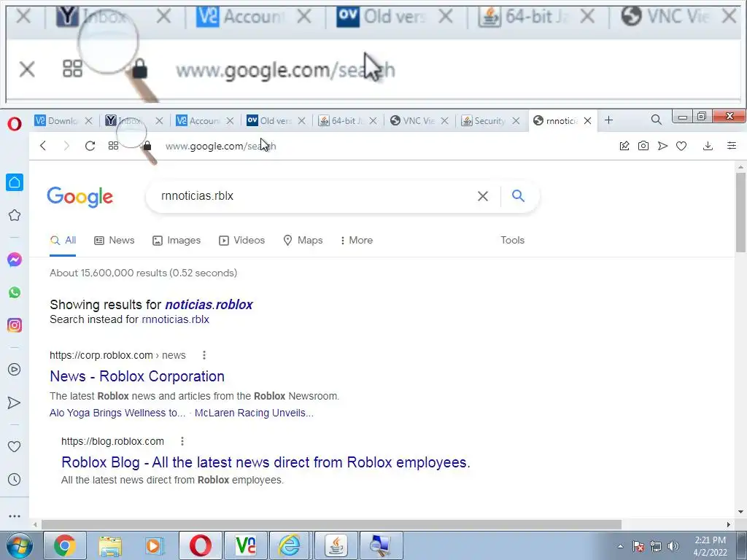Open Downloads panel in toolbar

[x=708, y=146]
